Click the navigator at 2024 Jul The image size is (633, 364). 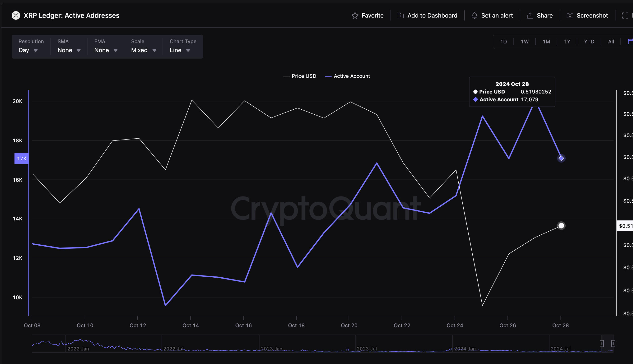pyautogui.click(x=561, y=349)
